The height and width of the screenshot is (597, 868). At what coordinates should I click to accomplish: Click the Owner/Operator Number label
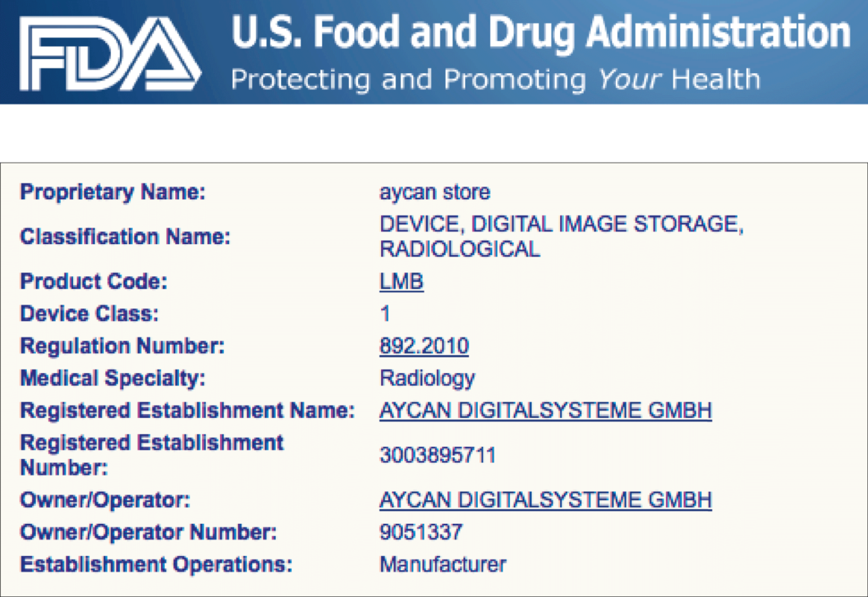pyautogui.click(x=148, y=532)
